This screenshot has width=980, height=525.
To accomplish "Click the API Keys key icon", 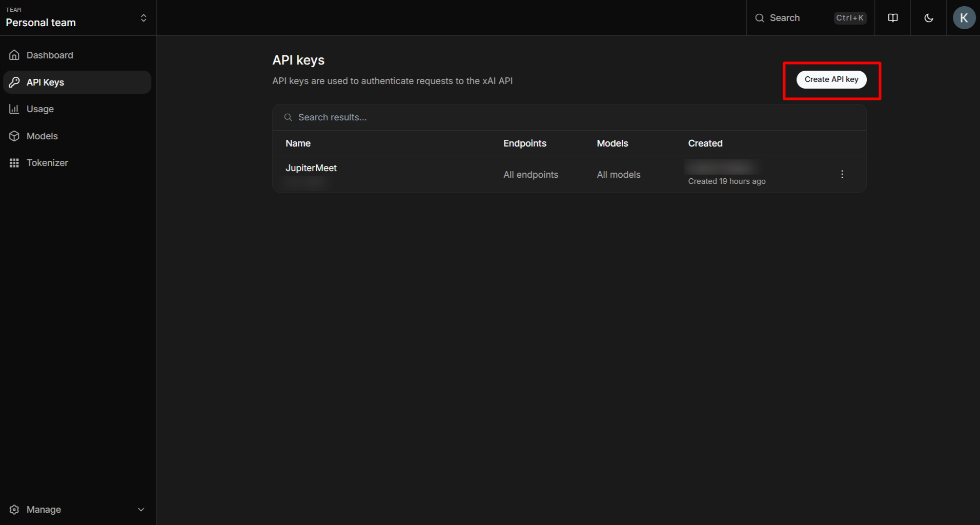I will [x=14, y=82].
